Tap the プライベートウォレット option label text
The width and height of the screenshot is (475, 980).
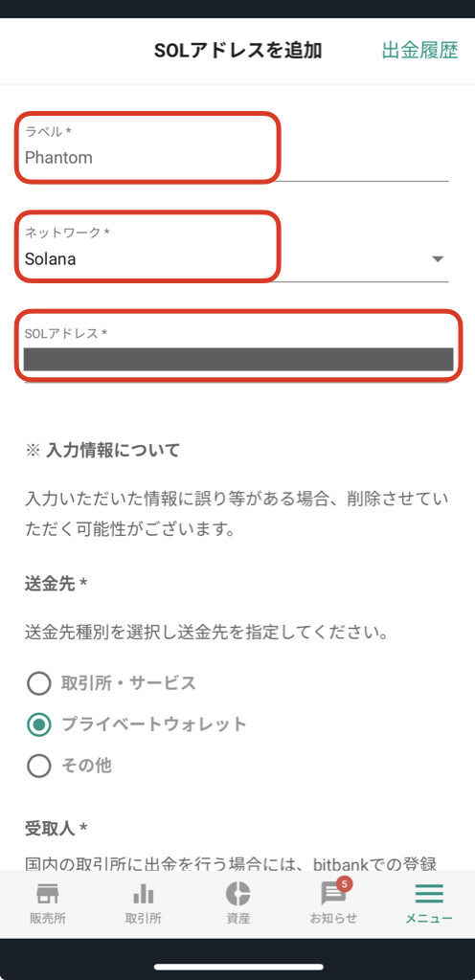click(x=154, y=724)
